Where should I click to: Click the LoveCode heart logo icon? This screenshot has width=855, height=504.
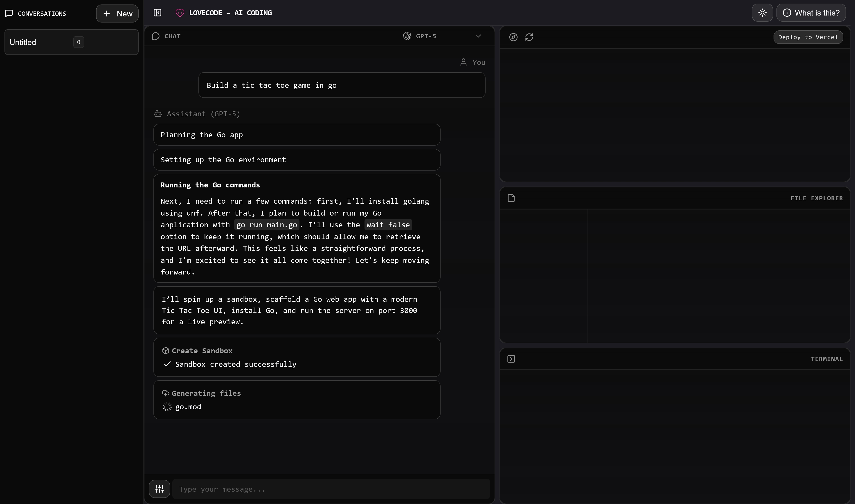click(180, 13)
